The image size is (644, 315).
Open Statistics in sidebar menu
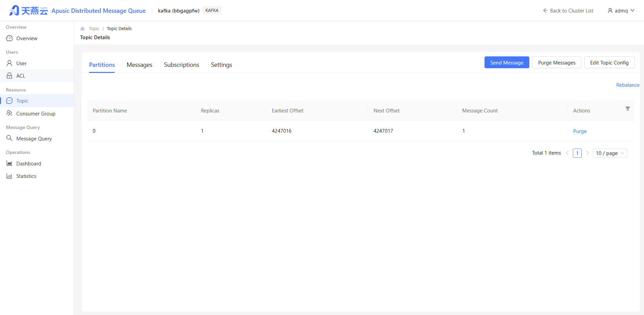pyautogui.click(x=37, y=176)
